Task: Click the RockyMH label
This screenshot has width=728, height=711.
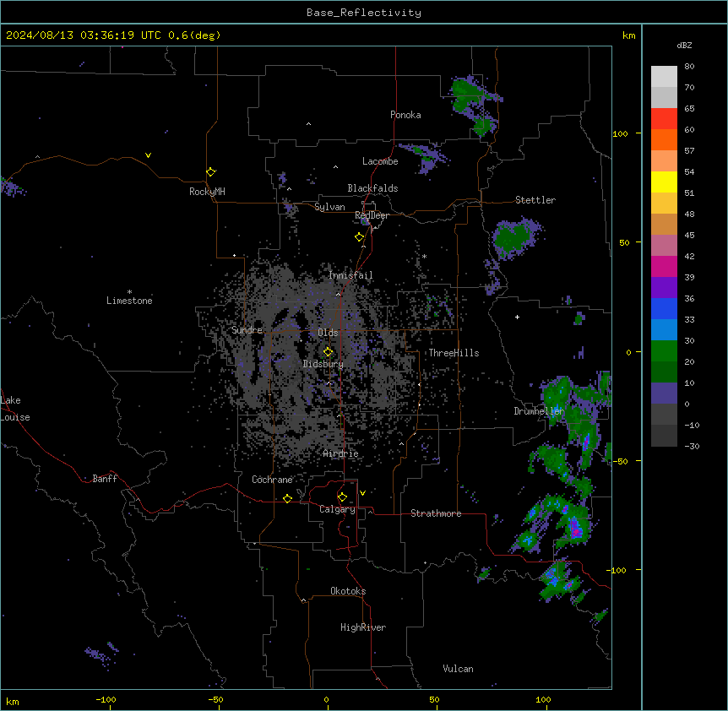Action: (x=207, y=192)
